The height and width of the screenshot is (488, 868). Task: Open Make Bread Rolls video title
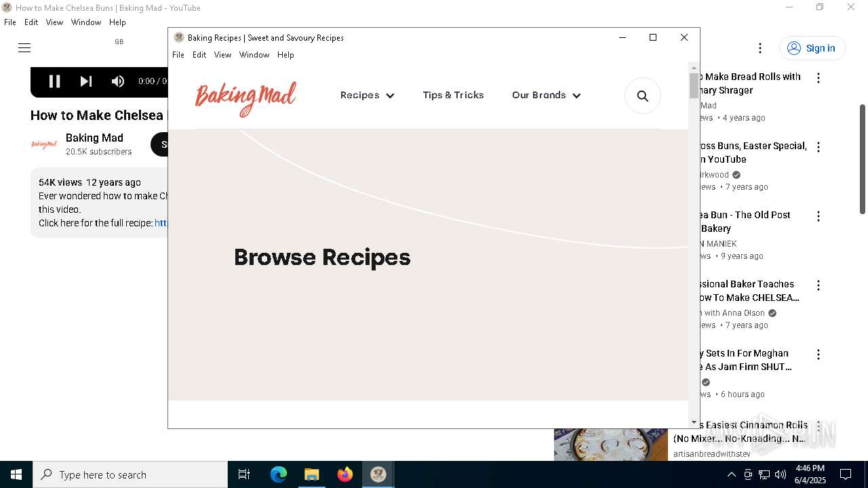751,83
